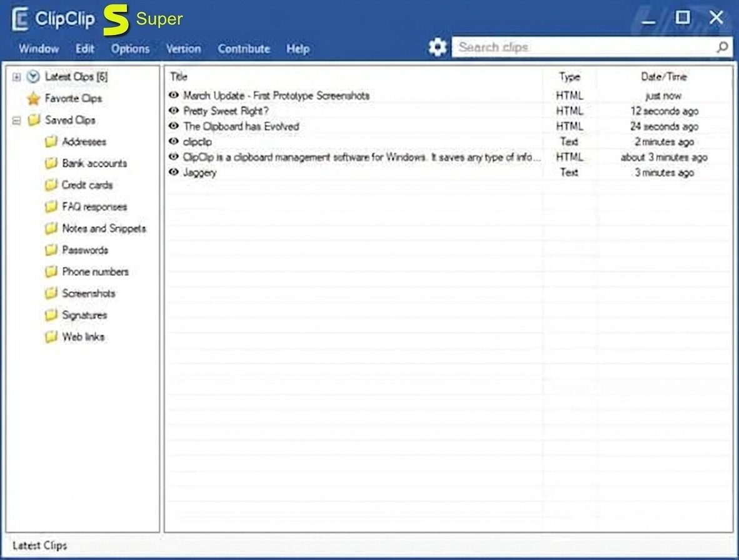Collapse the Saved Clips tree node
739x560 pixels.
click(16, 121)
